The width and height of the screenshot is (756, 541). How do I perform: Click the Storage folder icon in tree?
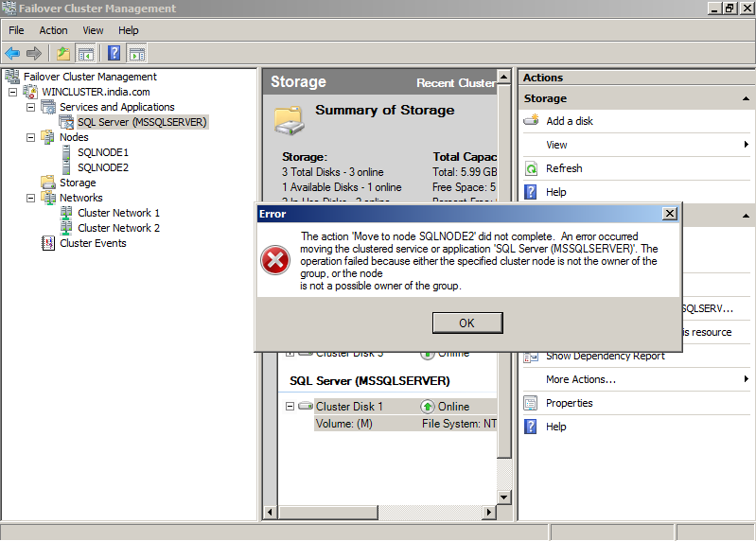47,183
